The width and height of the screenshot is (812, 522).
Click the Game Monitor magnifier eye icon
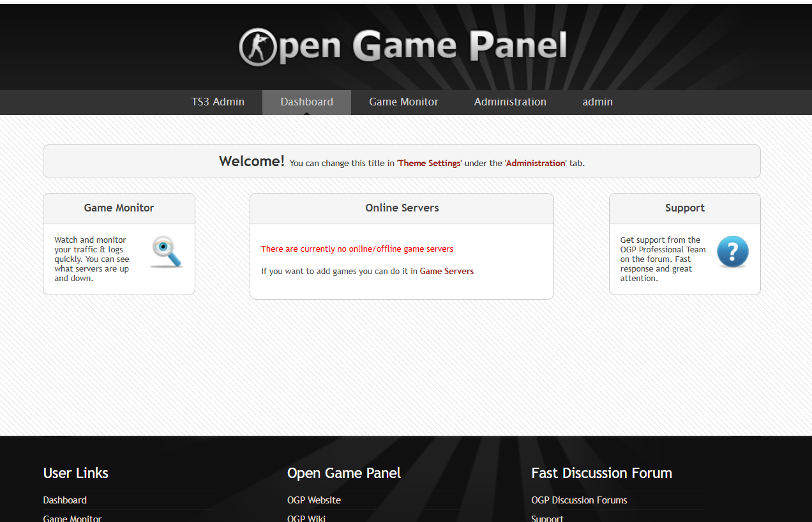pyautogui.click(x=166, y=252)
